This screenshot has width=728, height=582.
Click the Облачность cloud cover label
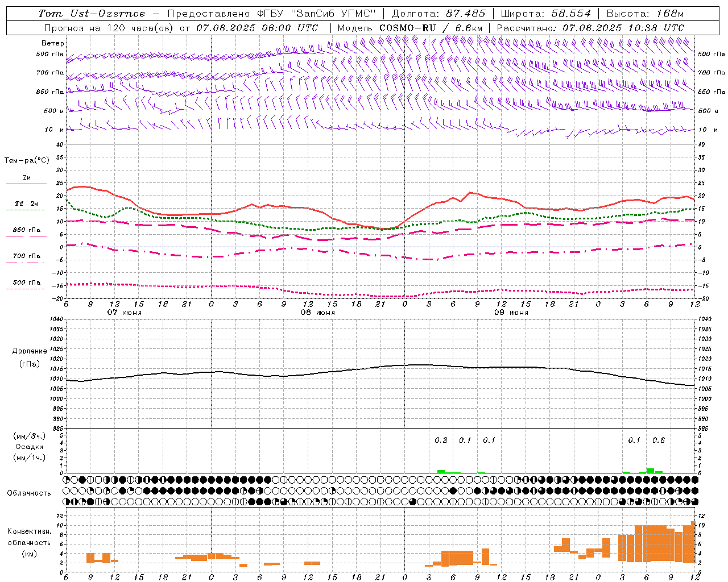click(29, 493)
